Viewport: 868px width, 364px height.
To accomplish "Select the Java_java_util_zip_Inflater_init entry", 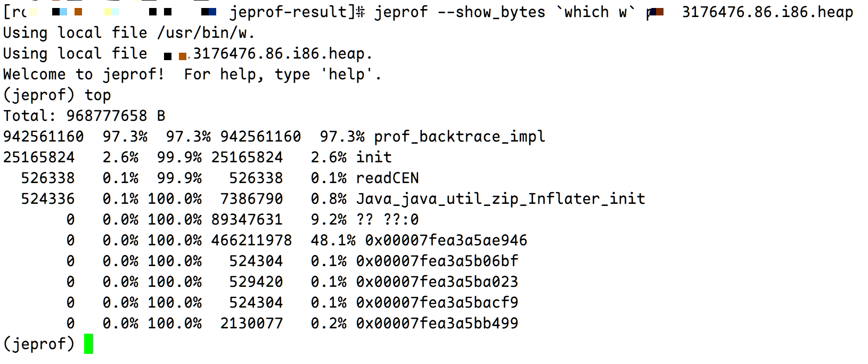I will (501, 199).
